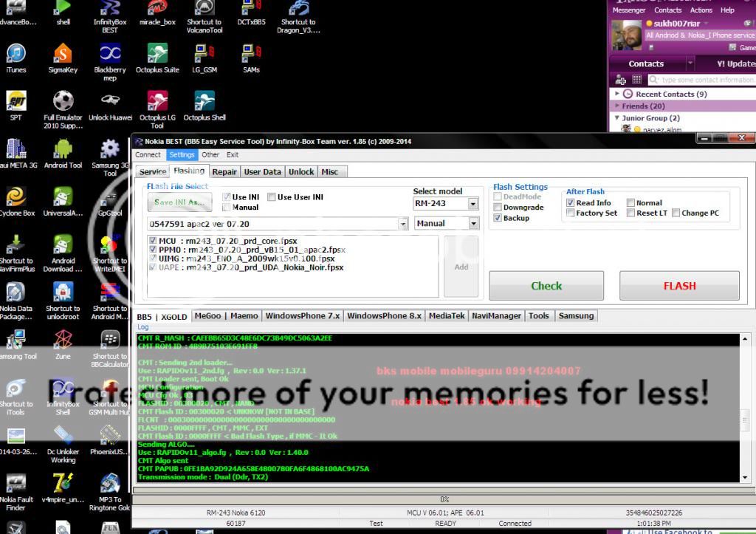
Task: Expand the Friends (20) group
Action: [x=617, y=106]
